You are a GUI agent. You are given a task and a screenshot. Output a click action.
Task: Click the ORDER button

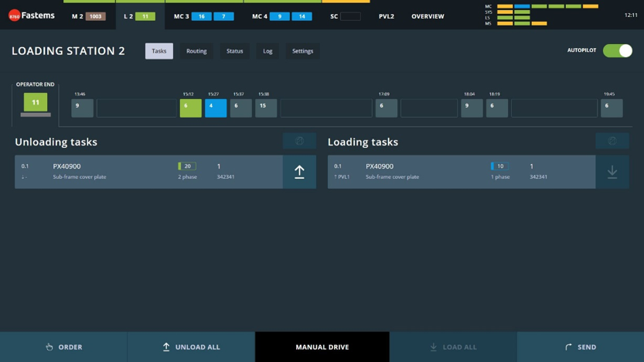point(63,347)
